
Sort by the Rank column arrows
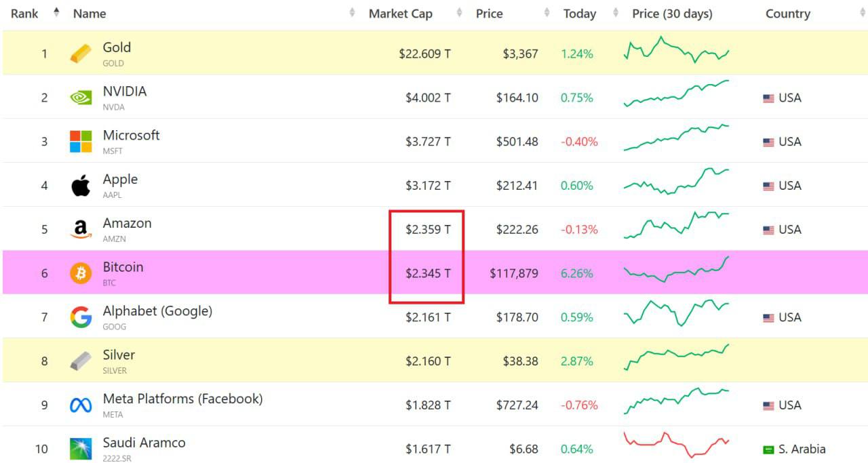56,13
